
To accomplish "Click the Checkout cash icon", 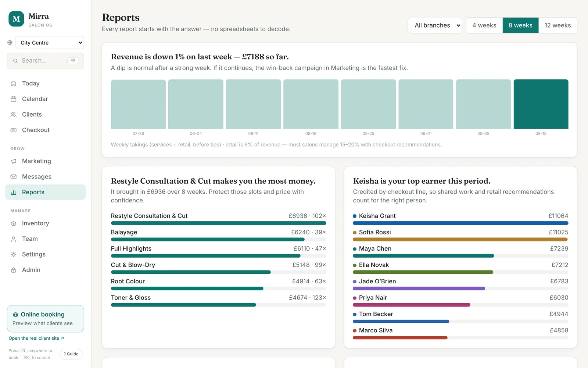I will 14,130.
